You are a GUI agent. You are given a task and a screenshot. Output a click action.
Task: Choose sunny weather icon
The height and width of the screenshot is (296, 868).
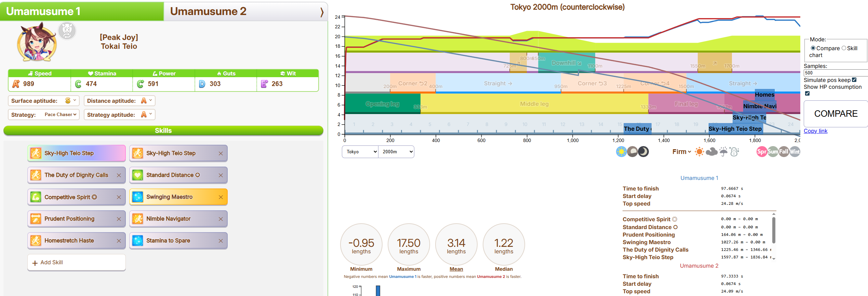(x=699, y=152)
